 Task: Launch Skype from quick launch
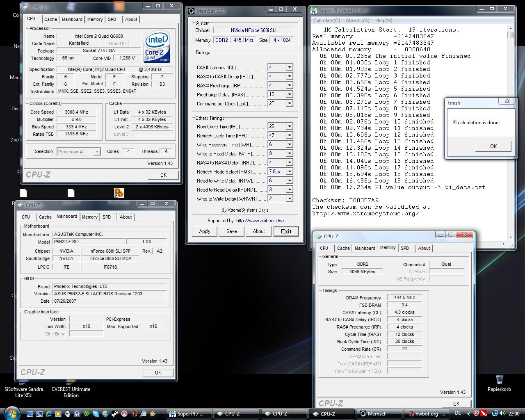coord(96,414)
